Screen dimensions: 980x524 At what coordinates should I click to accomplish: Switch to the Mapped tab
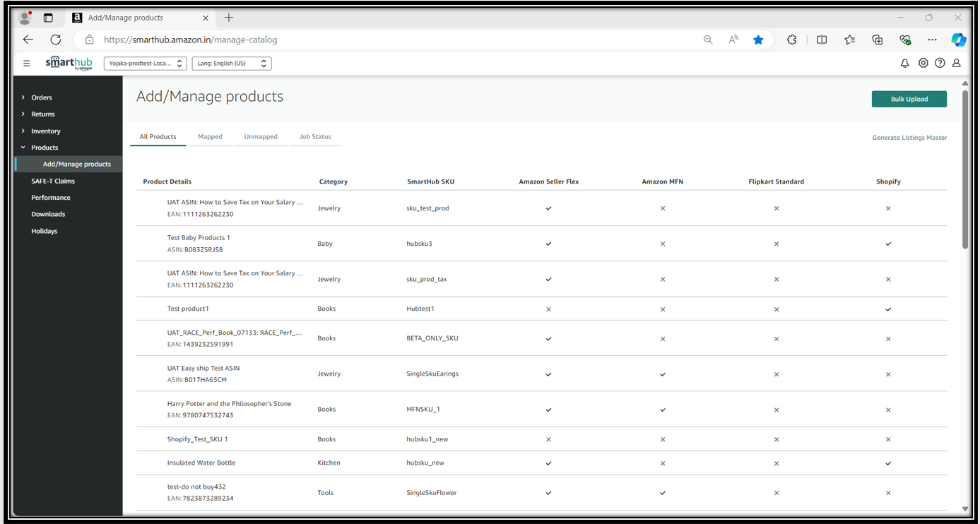[x=210, y=137]
